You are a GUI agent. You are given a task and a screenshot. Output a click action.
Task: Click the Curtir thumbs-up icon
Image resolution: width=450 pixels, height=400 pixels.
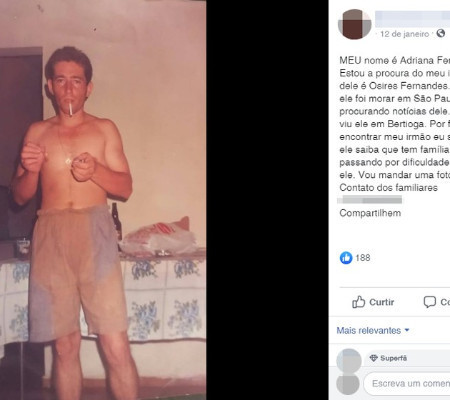pos(359,302)
